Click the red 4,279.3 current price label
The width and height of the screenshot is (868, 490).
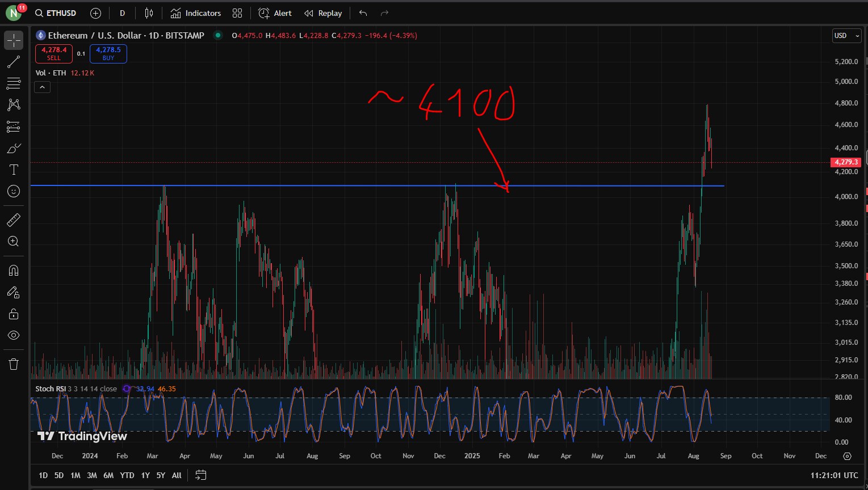846,162
